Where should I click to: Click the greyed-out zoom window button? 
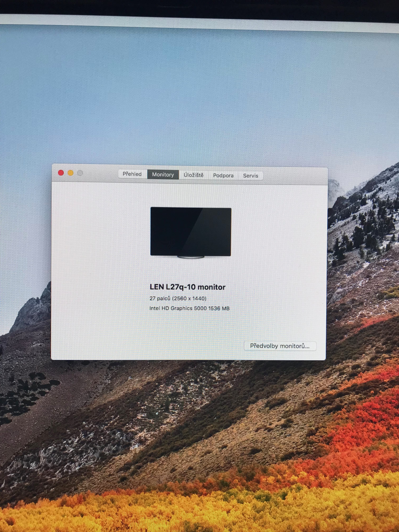pos(80,173)
